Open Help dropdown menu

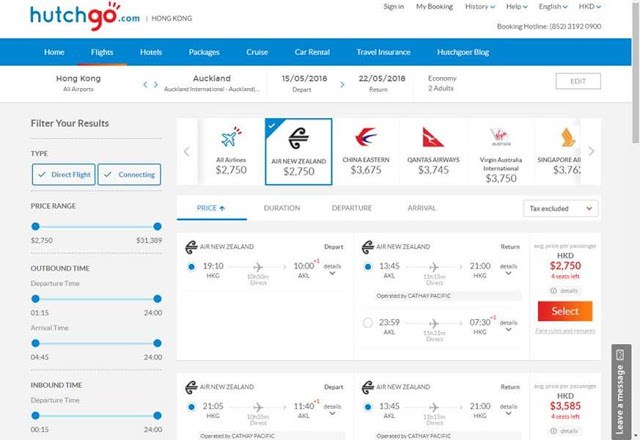pyautogui.click(x=517, y=7)
